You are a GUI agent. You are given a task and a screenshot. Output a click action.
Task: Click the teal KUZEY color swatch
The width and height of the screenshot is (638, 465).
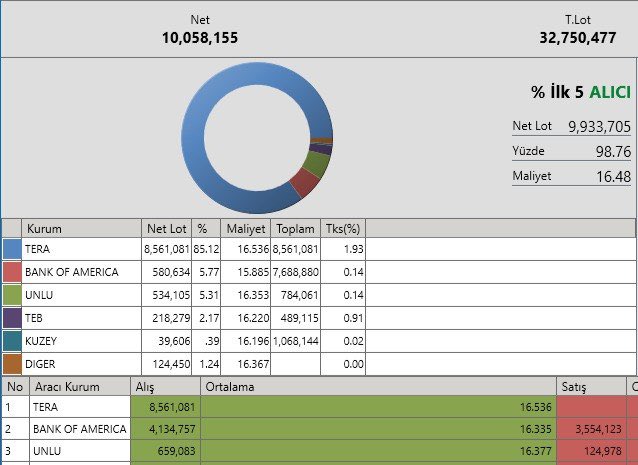[12, 341]
